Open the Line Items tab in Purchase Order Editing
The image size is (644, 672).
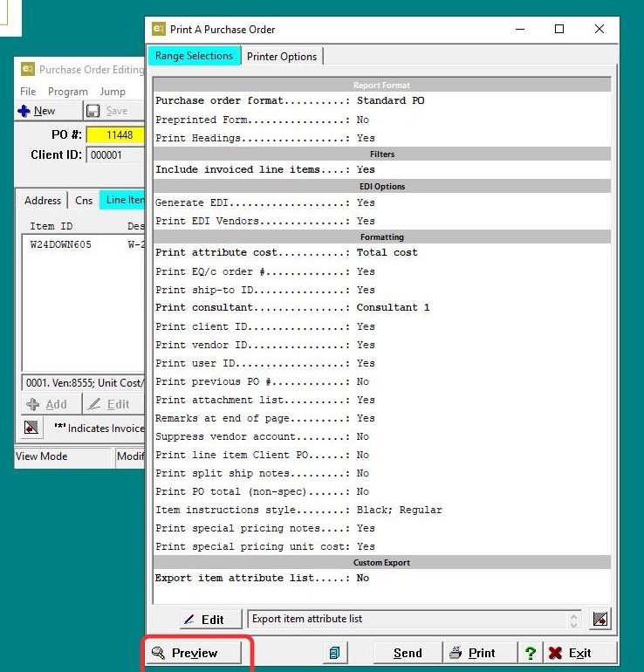coord(122,200)
